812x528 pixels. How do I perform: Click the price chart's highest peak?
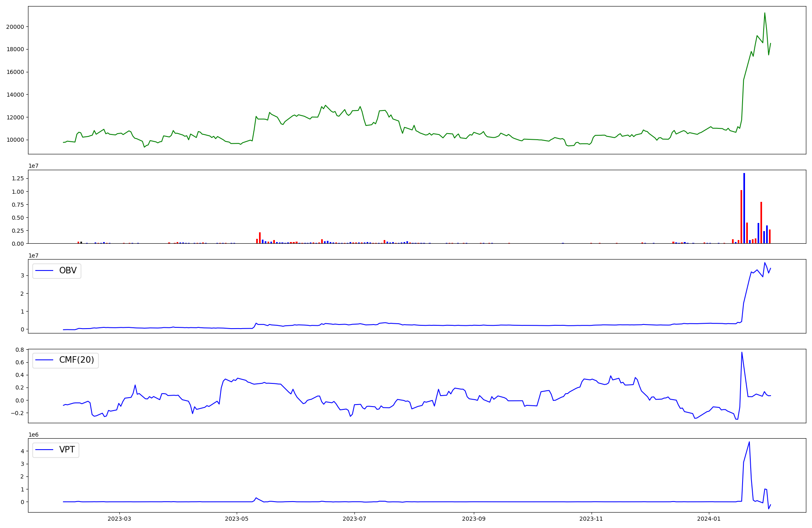[764, 13]
